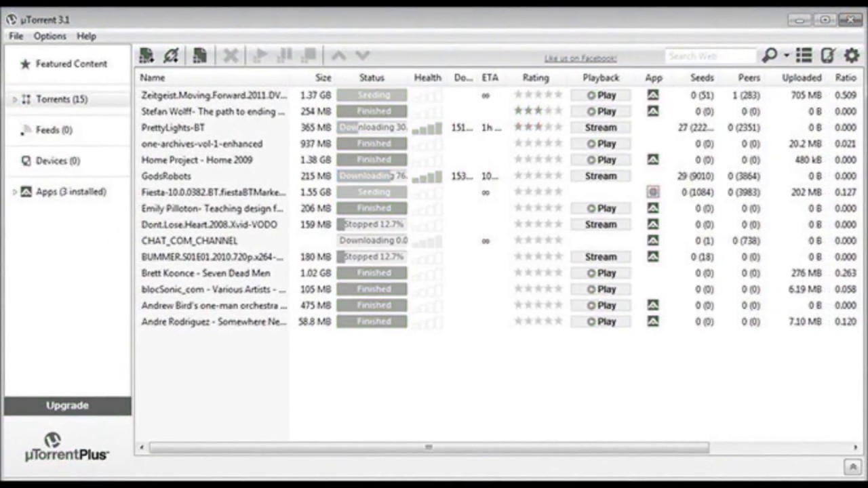Click the remote/devices toolbar icon
Viewport: 868px width, 488px height.
tap(828, 56)
